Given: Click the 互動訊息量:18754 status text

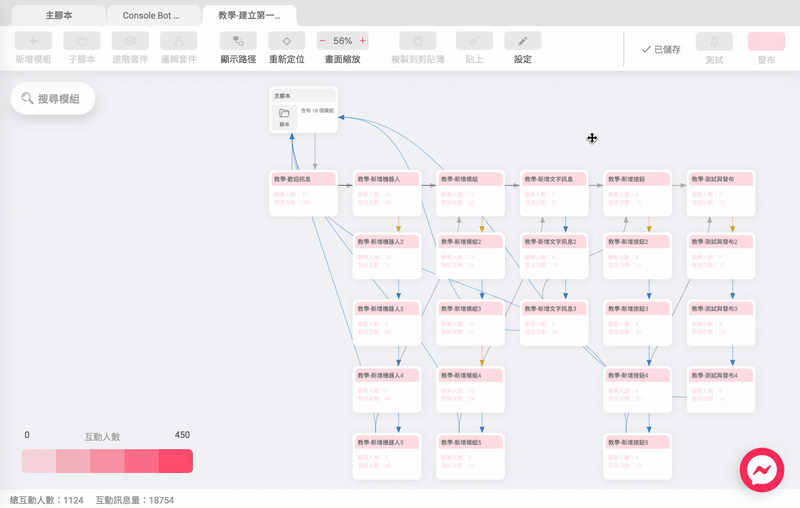Looking at the screenshot, I should (x=135, y=500).
